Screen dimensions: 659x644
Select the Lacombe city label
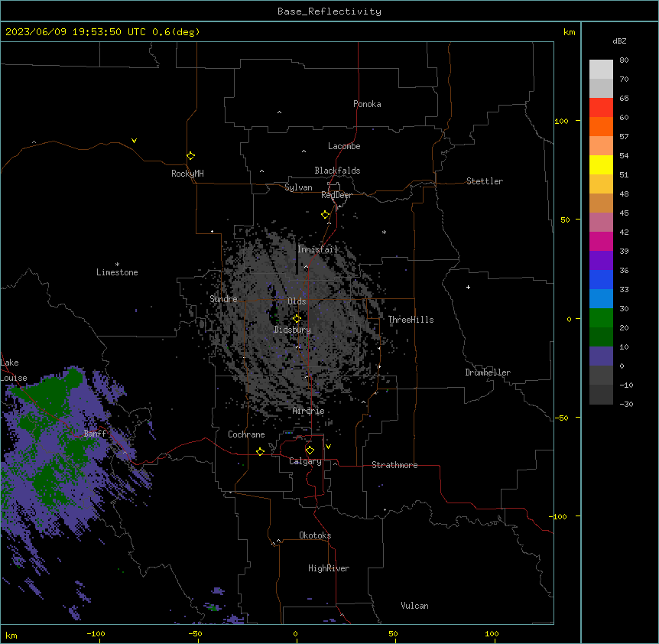[x=344, y=146]
